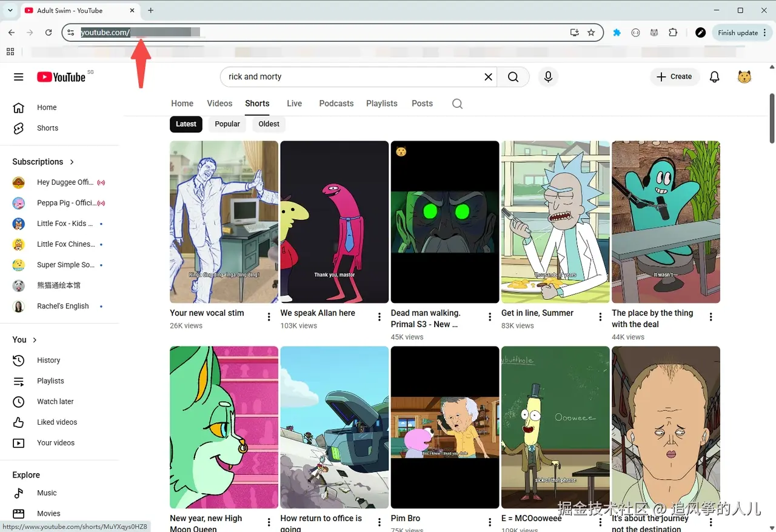Open notifications bell
Image resolution: width=776 pixels, height=532 pixels.
[x=715, y=77]
